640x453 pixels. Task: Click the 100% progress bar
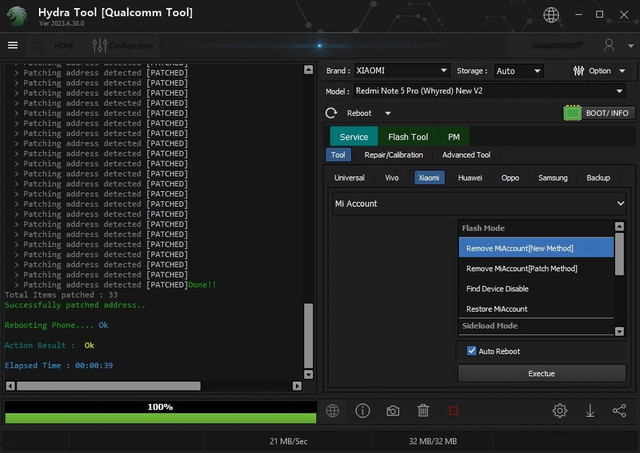(160, 412)
